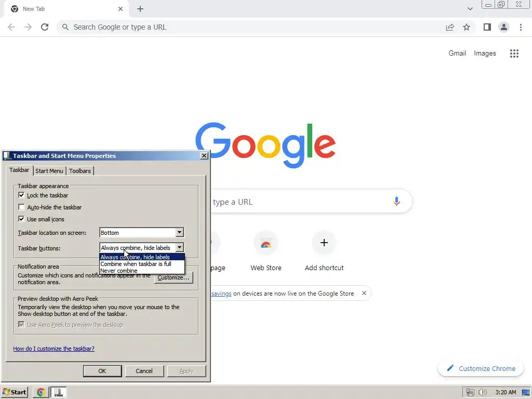The height and width of the screenshot is (399, 532).
Task: Expand Taskbar location on screen dropdown
Action: click(179, 232)
